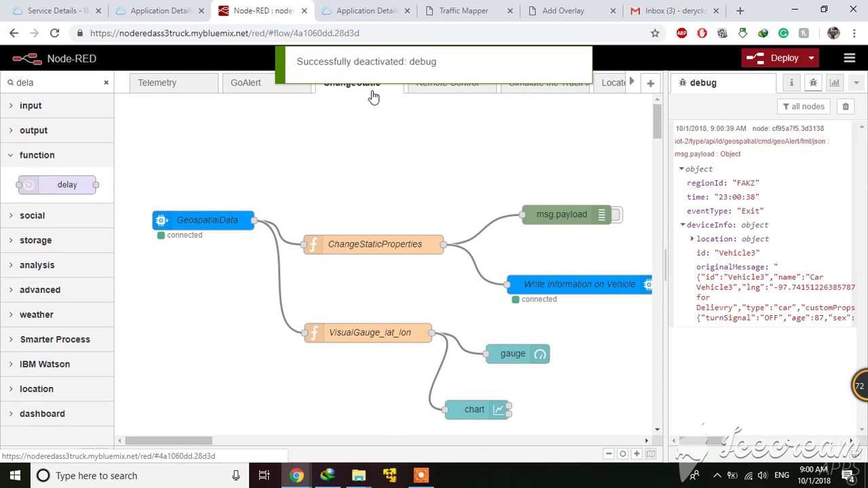
Task: Expand the Smarter Process category
Action: pos(57,340)
